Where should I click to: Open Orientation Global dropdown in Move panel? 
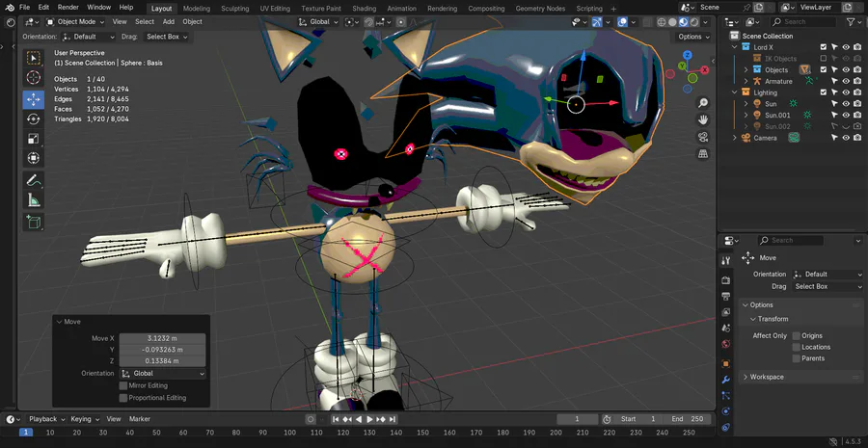pyautogui.click(x=163, y=374)
